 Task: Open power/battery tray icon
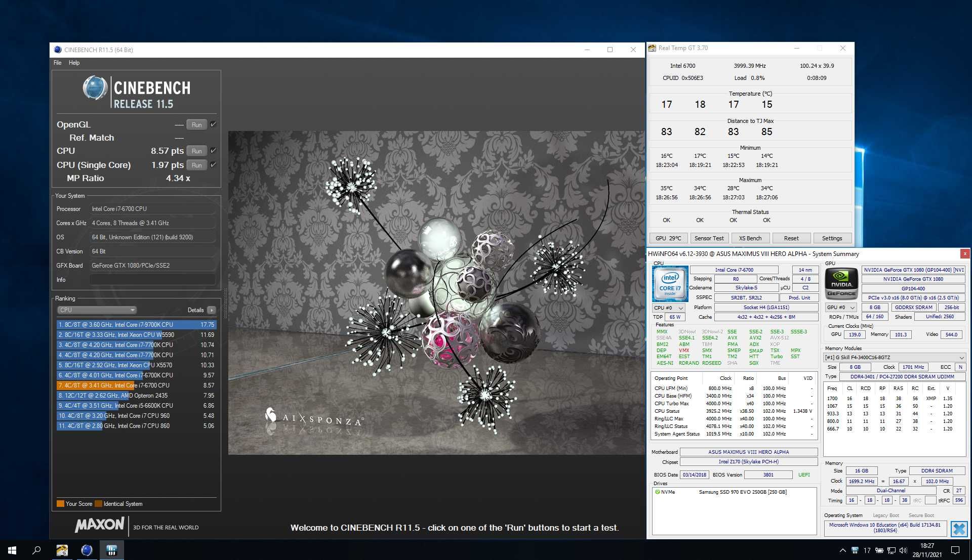[x=879, y=550]
